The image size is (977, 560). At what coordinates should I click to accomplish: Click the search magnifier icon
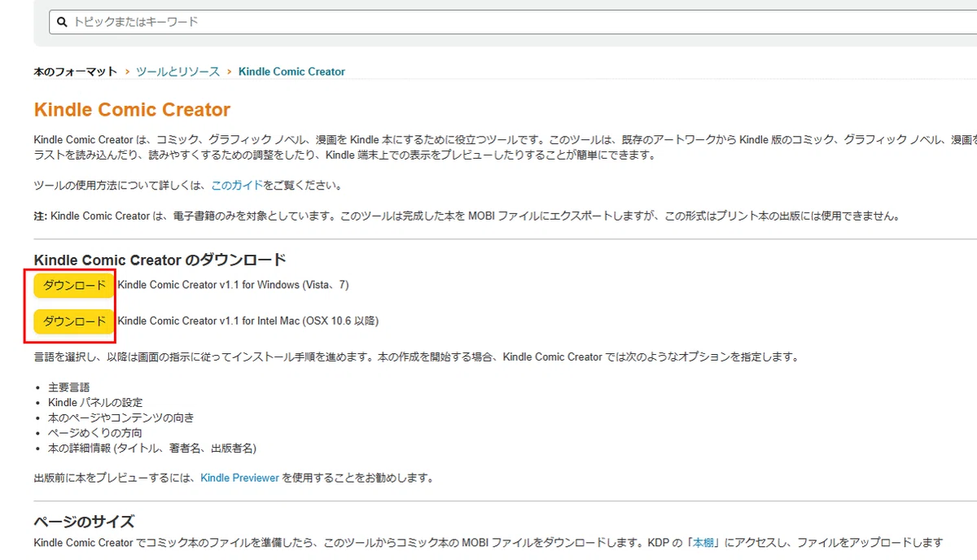point(60,22)
